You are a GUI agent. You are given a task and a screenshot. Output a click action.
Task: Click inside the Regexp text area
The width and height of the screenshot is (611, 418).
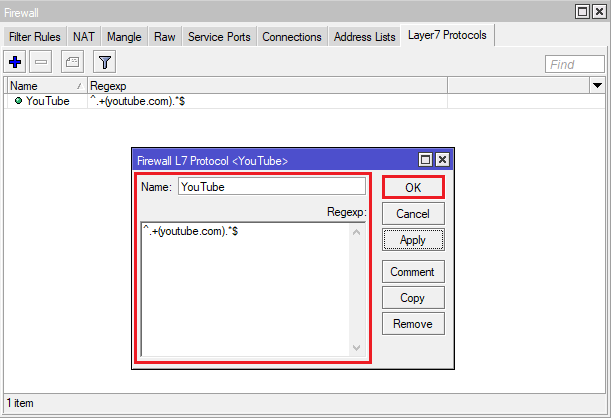[245, 289]
